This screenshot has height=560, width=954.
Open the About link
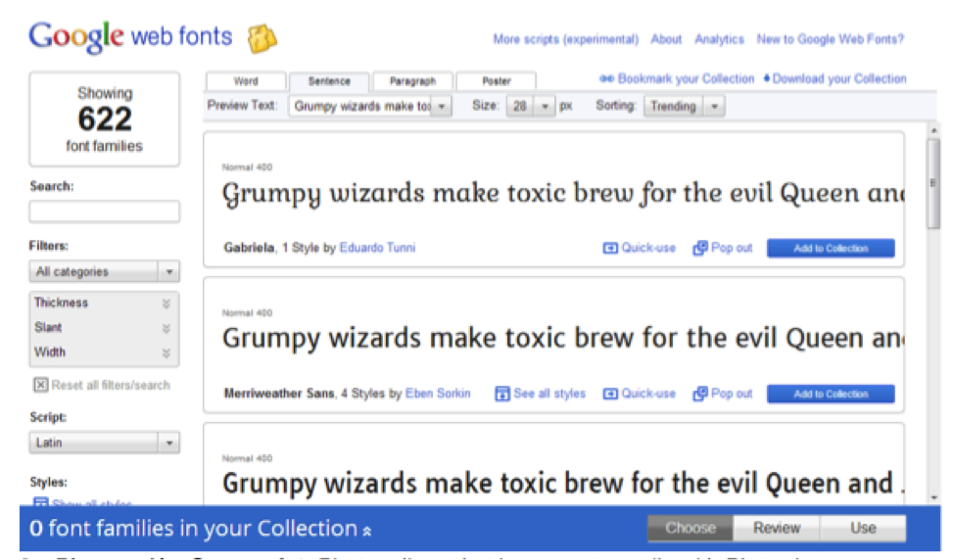coord(666,39)
